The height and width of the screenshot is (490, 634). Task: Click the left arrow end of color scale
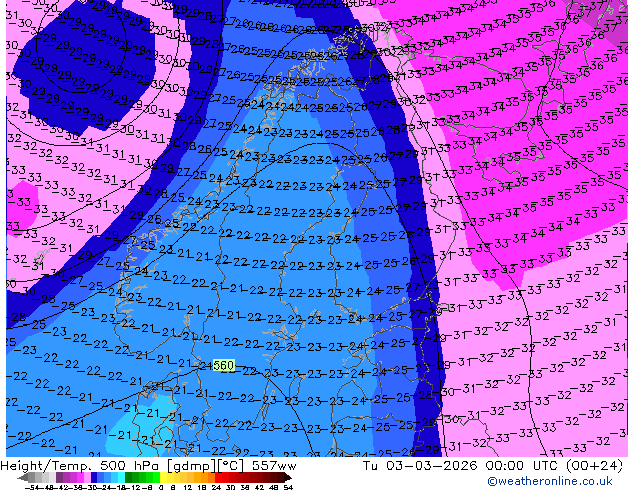click(x=23, y=478)
